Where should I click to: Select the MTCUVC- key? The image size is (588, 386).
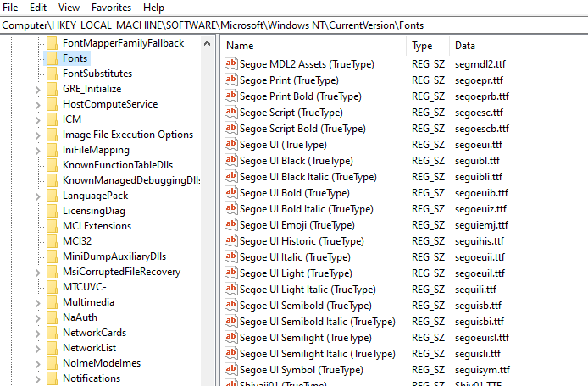(85, 287)
